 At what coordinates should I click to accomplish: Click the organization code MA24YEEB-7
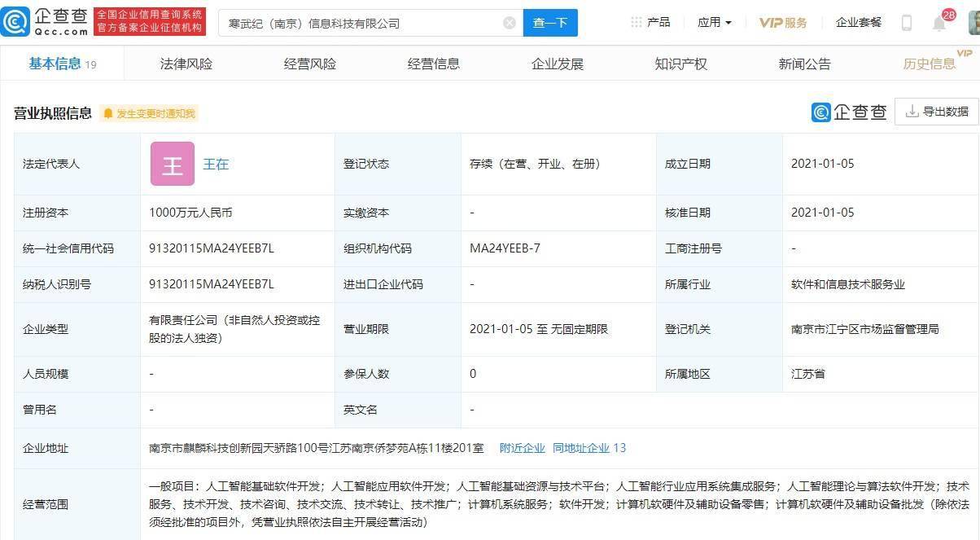coord(505,248)
